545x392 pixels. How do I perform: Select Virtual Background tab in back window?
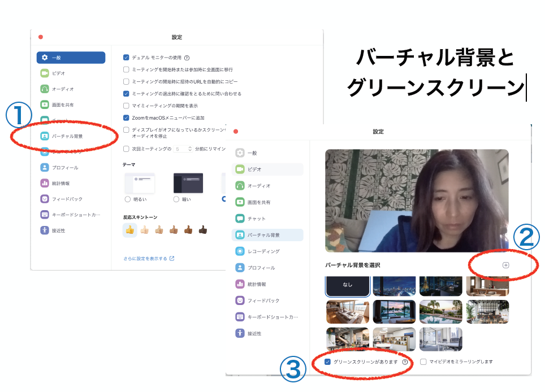[x=71, y=136]
